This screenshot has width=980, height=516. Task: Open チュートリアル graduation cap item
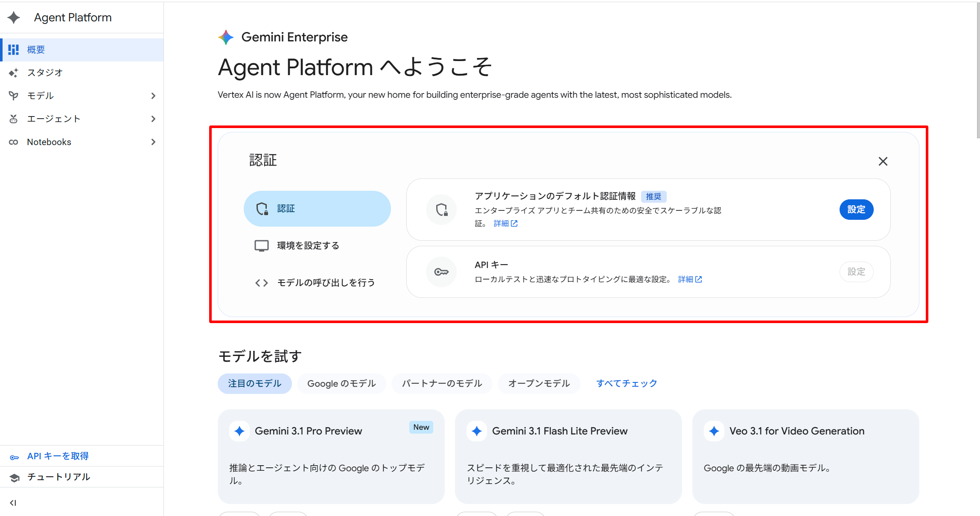point(15,478)
